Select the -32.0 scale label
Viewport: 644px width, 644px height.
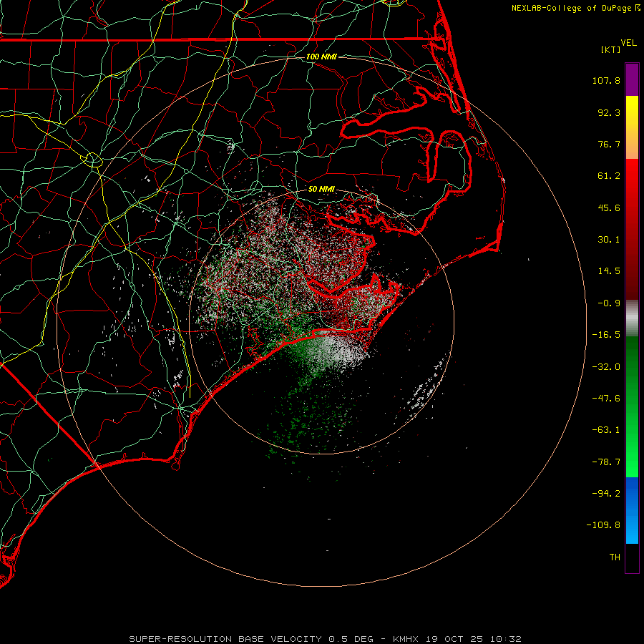(606, 367)
